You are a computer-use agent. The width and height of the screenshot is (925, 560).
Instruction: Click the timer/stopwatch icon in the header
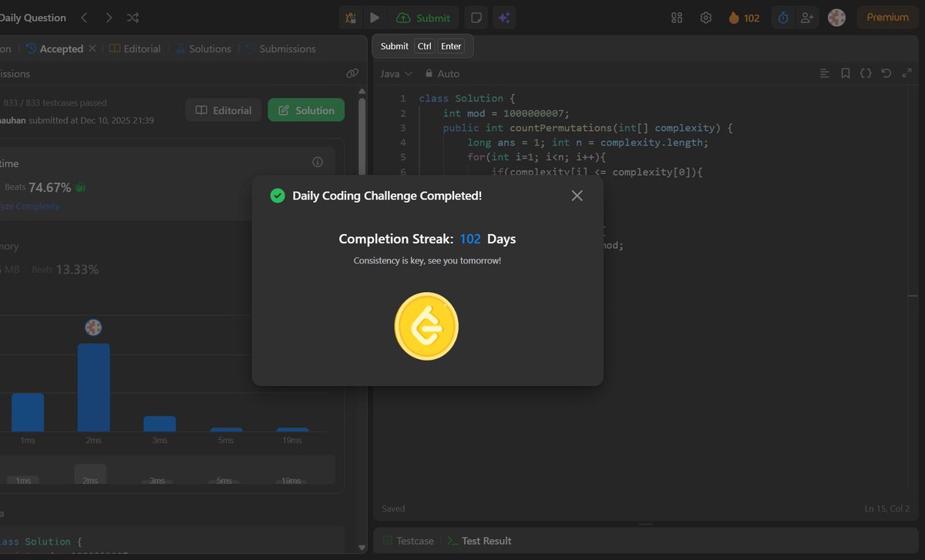pos(782,17)
